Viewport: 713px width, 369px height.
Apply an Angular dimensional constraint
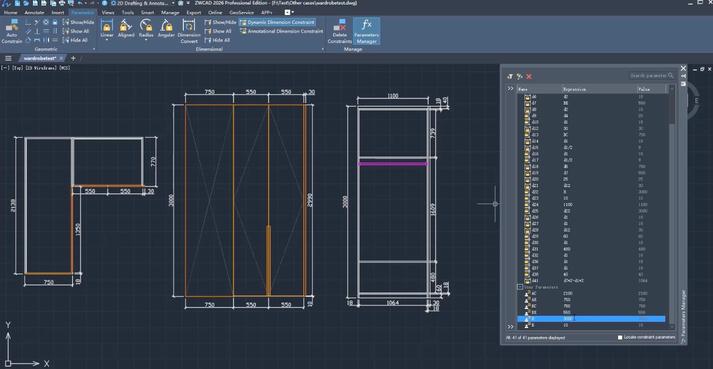point(166,28)
